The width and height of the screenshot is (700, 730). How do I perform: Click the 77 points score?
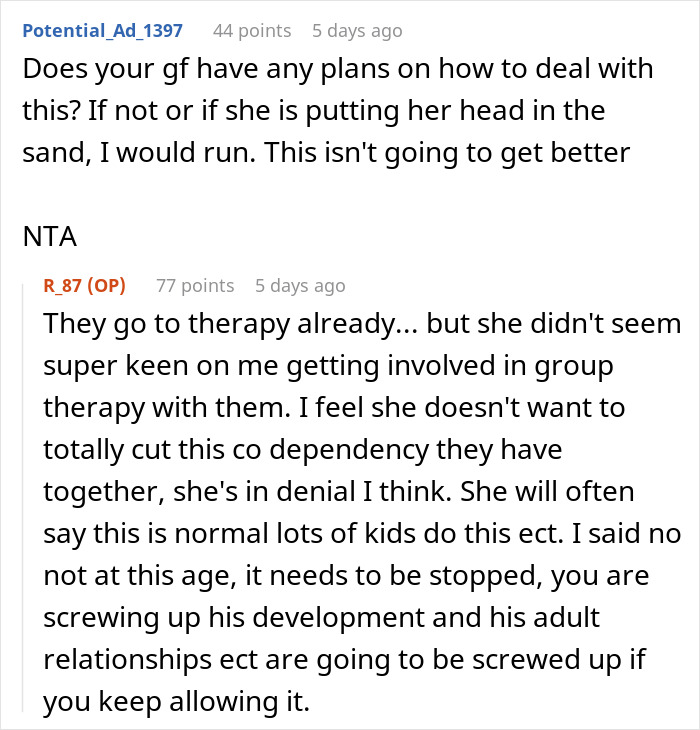point(195,285)
